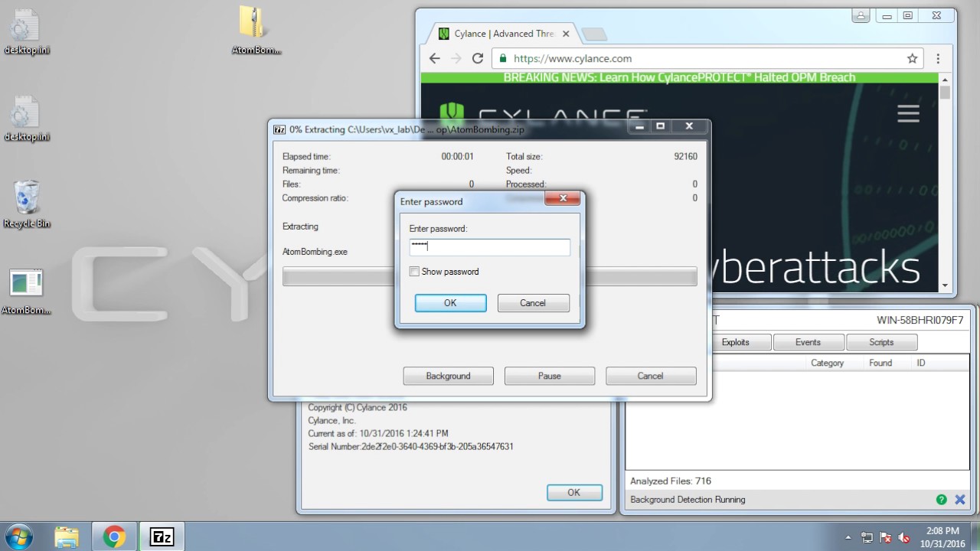Open the Recycle Bin icon
980x551 pixels.
point(26,205)
